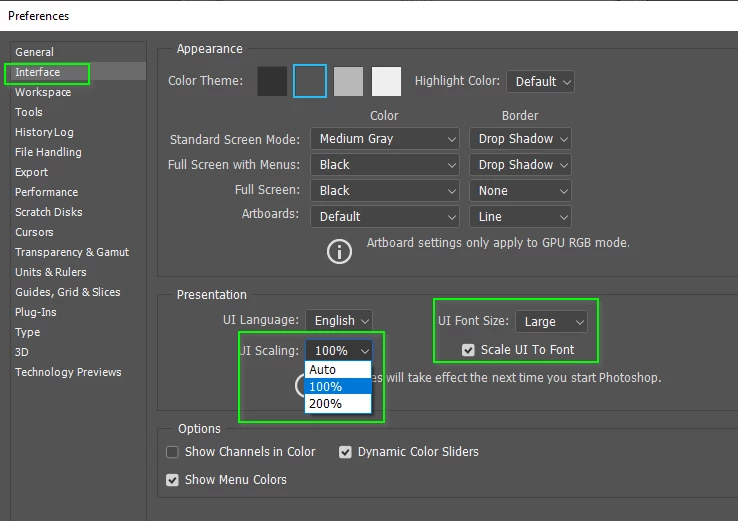Viewport: 738px width, 521px height.
Task: Open Full Screen color dropdown showing Black
Action: pyautogui.click(x=385, y=191)
